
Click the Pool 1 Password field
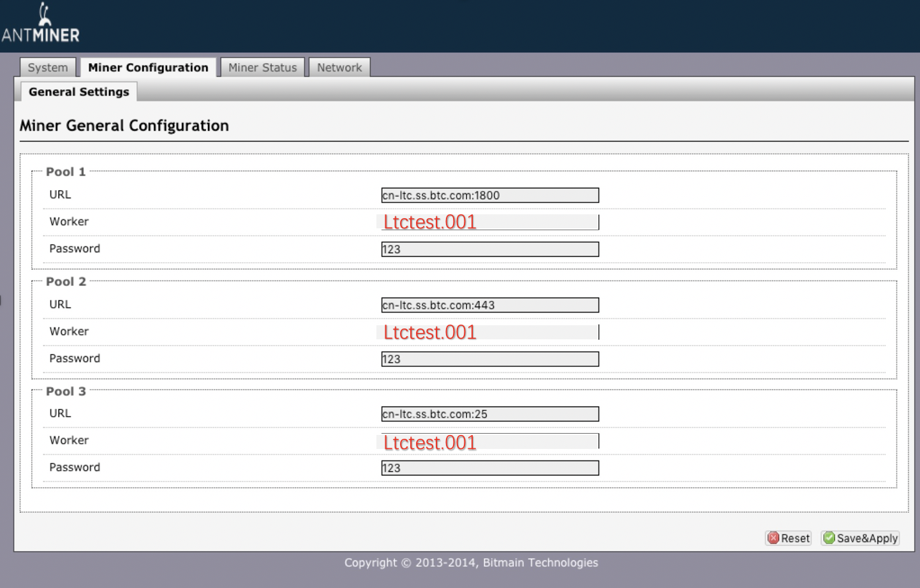click(489, 249)
